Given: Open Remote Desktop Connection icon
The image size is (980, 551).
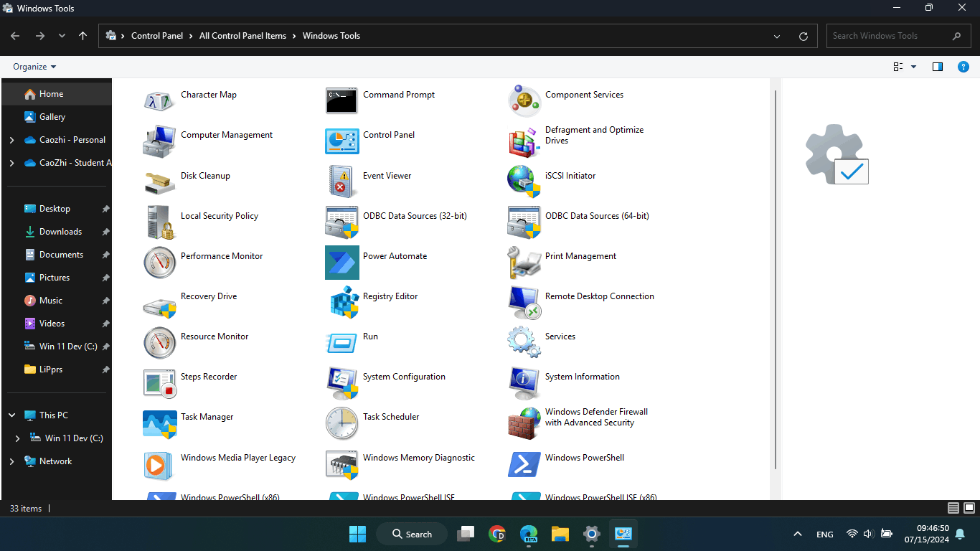Looking at the screenshot, I should pos(524,303).
